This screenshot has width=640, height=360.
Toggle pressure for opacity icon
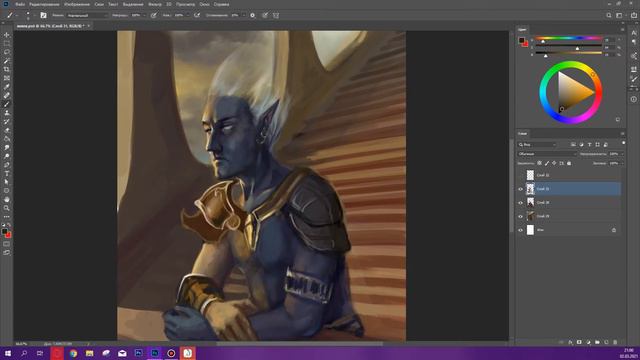click(153, 15)
